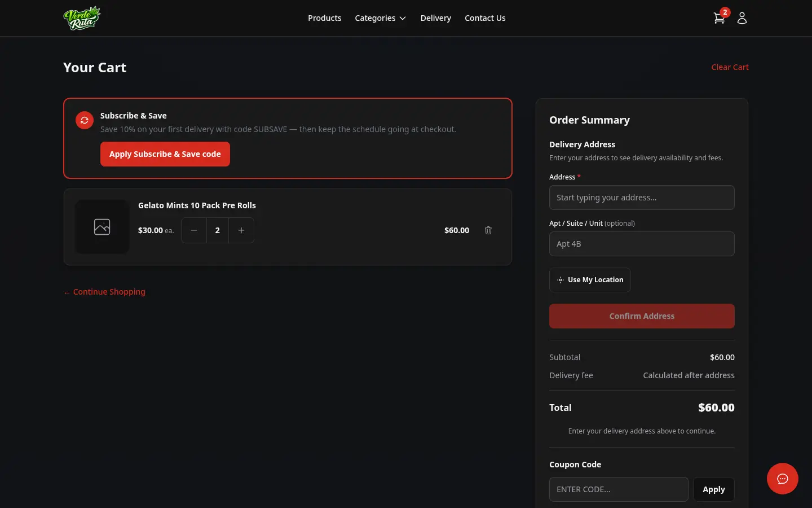Focus the Apt / Suite / Unit field

(x=642, y=244)
